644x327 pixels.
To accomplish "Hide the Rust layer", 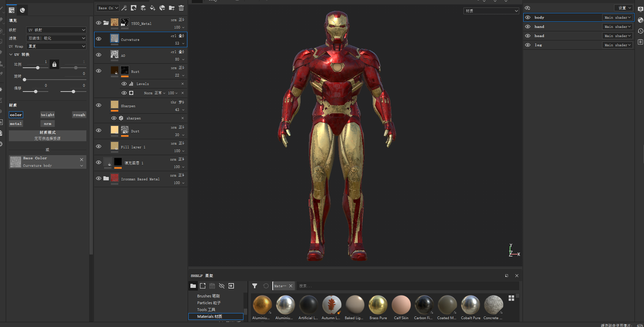I will point(99,71).
